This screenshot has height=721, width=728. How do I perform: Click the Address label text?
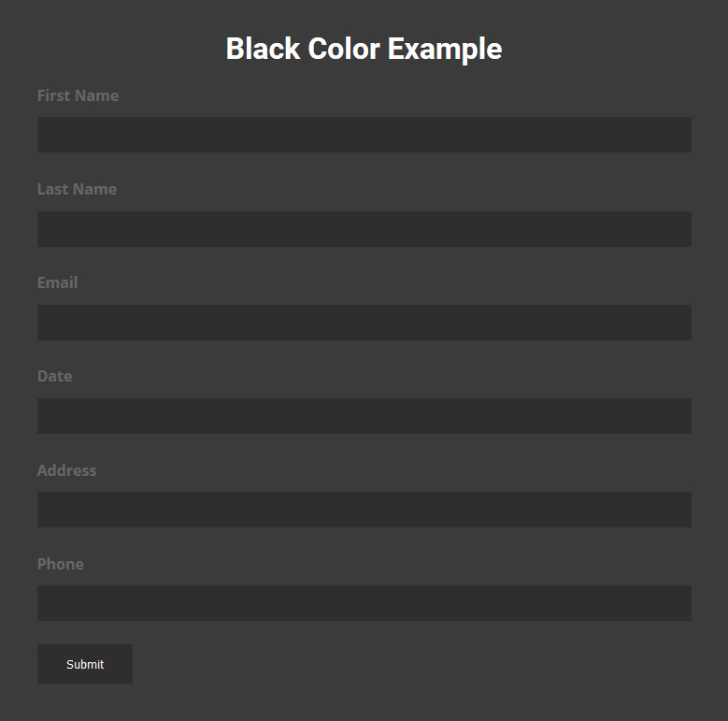[66, 470]
